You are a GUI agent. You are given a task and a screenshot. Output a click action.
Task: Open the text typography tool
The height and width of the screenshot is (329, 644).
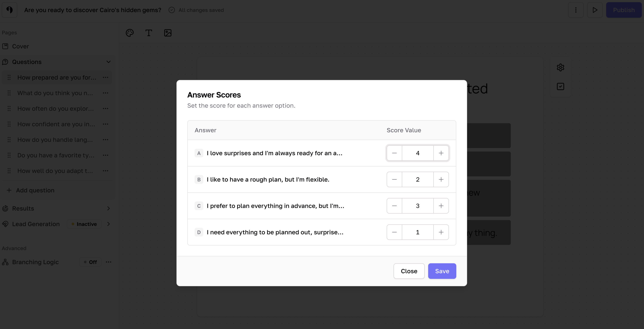pyautogui.click(x=149, y=33)
